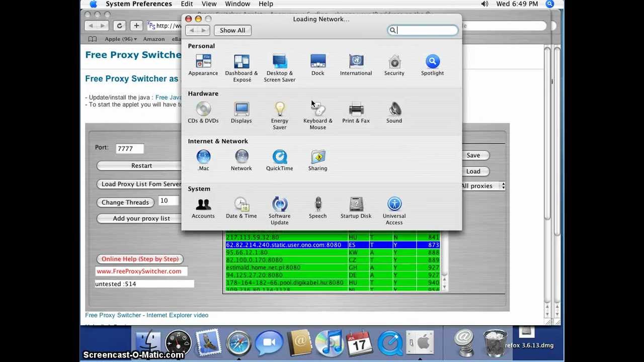Screen dimensions: 644x362
Task: Open Online Help (Step by Step)
Action: click(x=140, y=259)
